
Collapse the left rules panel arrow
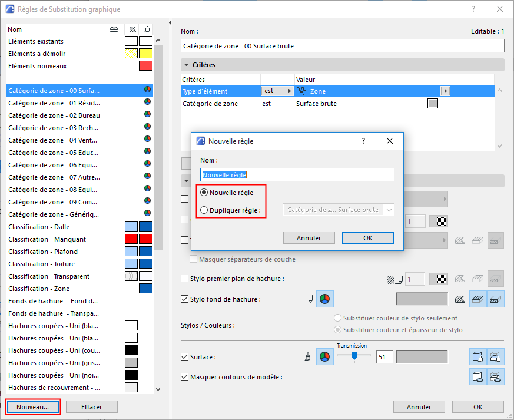pos(170,22)
